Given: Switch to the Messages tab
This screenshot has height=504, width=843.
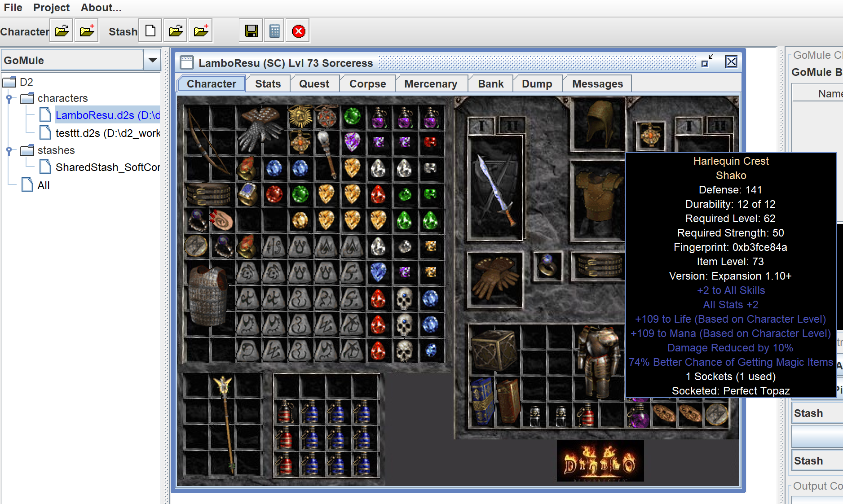Looking at the screenshot, I should click(597, 84).
